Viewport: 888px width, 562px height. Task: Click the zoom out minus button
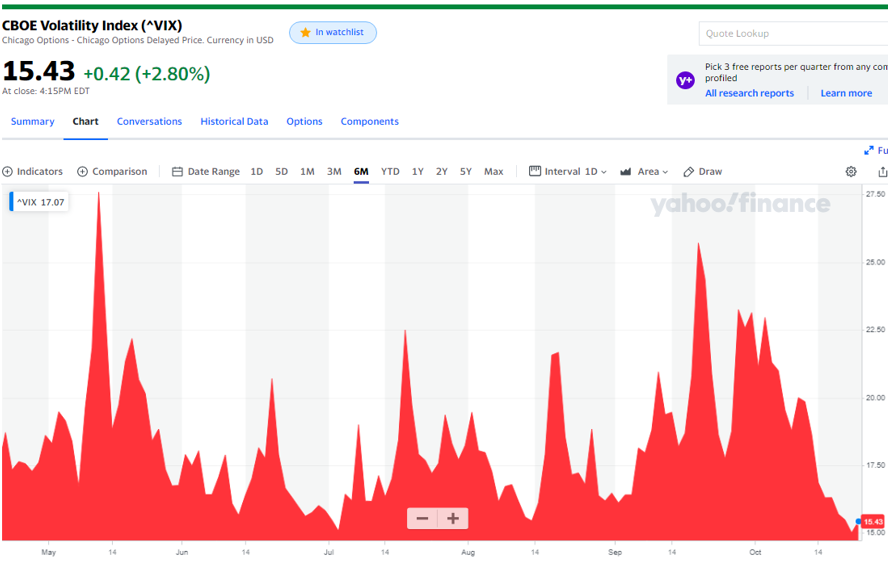pos(422,518)
